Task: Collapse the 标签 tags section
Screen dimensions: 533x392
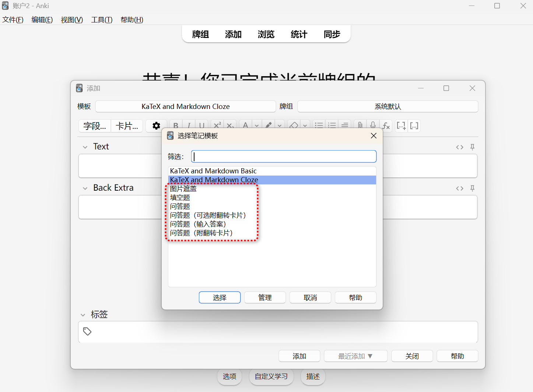Action: [83, 315]
